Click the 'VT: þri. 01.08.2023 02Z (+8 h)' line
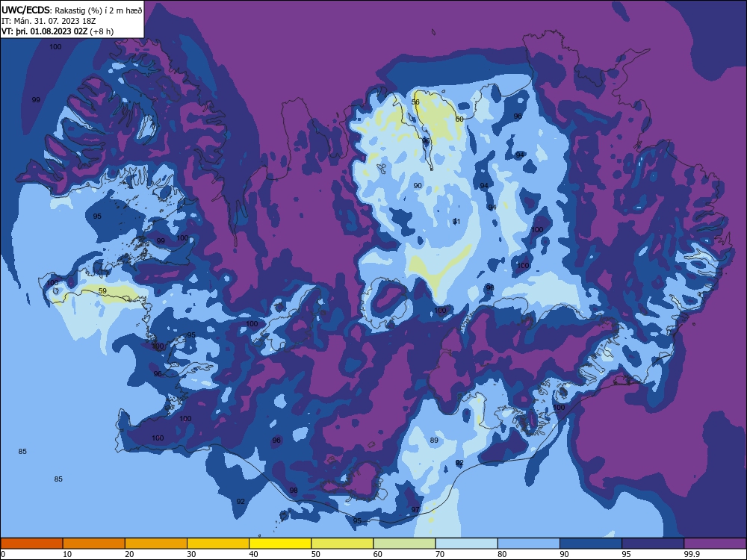The width and height of the screenshot is (747, 560). (x=58, y=31)
